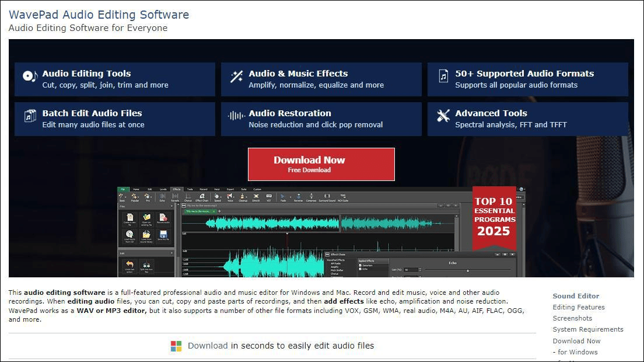Click the Echo gain slider handle
This screenshot has height=362, width=644.
pyautogui.click(x=467, y=270)
